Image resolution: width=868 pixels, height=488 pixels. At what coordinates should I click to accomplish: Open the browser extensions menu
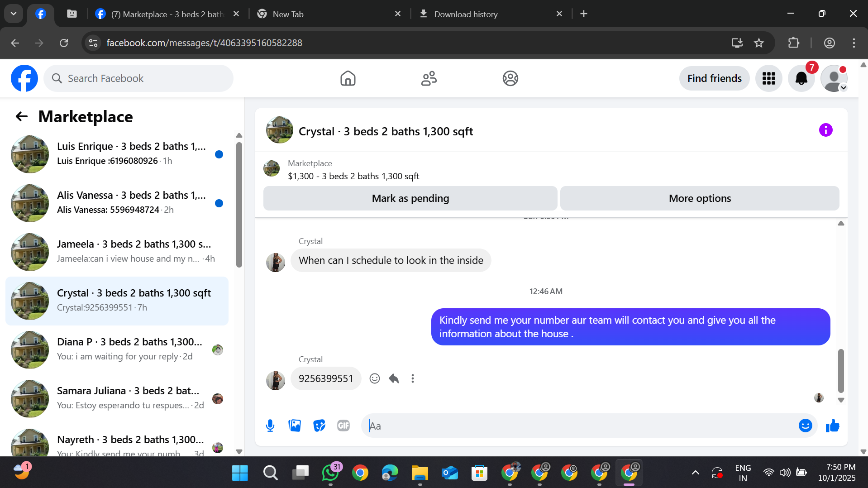coord(794,43)
